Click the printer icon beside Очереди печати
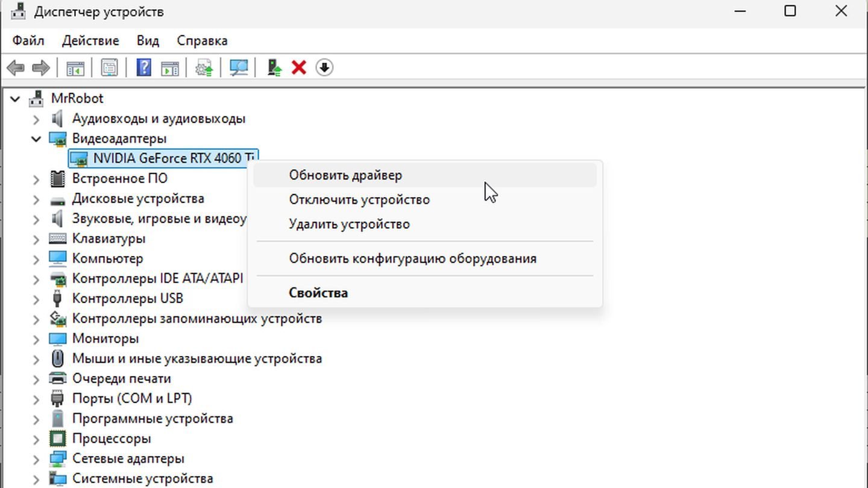This screenshot has width=868, height=488. click(57, 378)
